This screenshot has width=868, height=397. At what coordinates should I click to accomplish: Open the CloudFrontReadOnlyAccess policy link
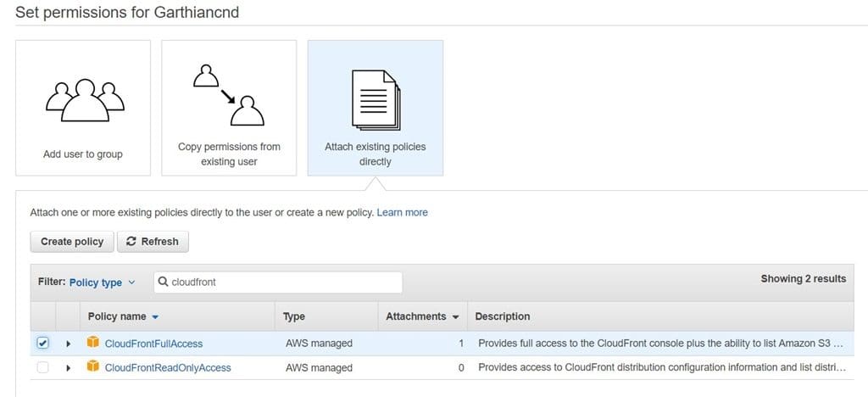(168, 367)
